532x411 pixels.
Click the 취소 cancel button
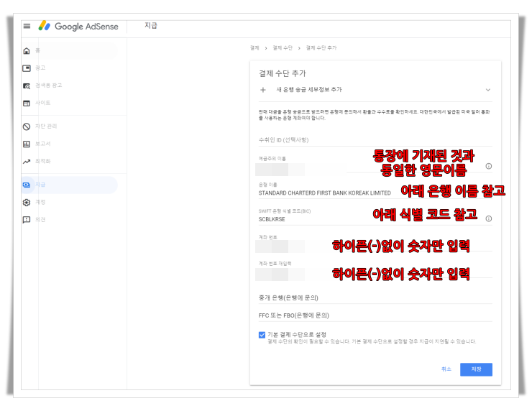pos(446,369)
